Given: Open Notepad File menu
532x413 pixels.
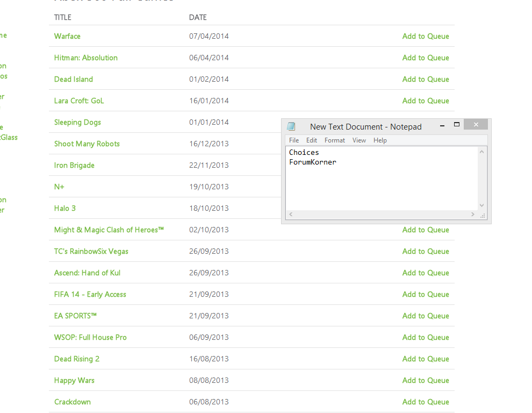Looking at the screenshot, I should click(x=294, y=140).
